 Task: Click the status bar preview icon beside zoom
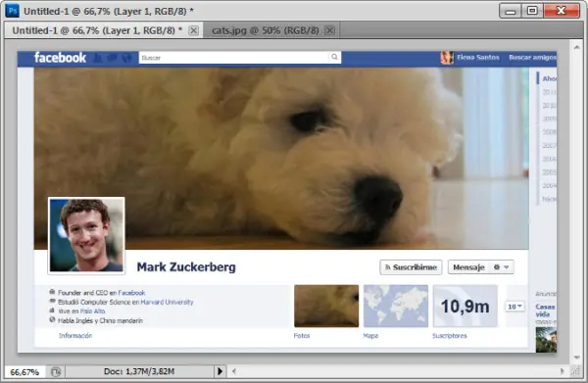point(56,372)
